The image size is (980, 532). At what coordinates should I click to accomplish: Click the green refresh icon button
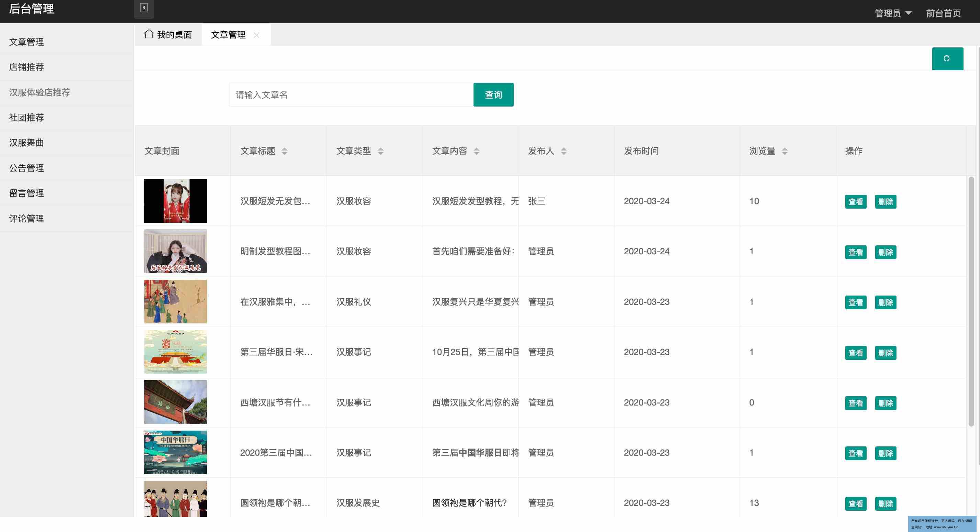coord(947,59)
